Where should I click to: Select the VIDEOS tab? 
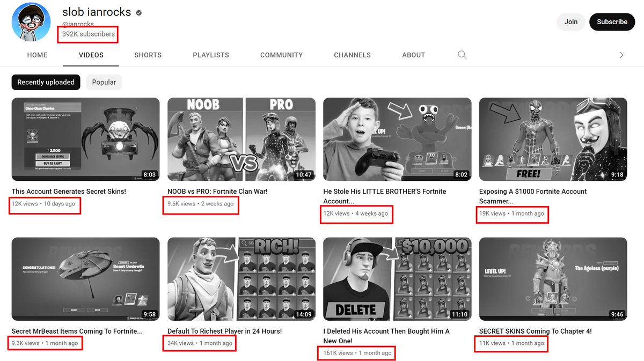point(91,55)
